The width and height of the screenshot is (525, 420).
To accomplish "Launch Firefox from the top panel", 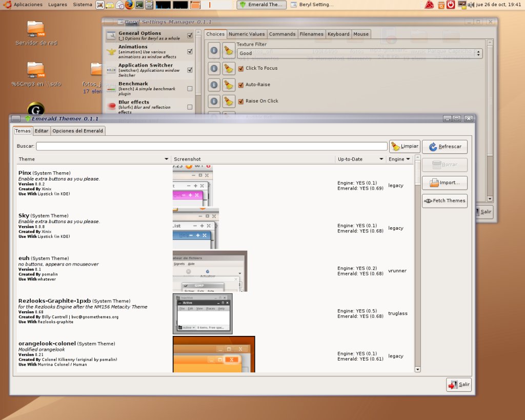I will click(x=130, y=5).
